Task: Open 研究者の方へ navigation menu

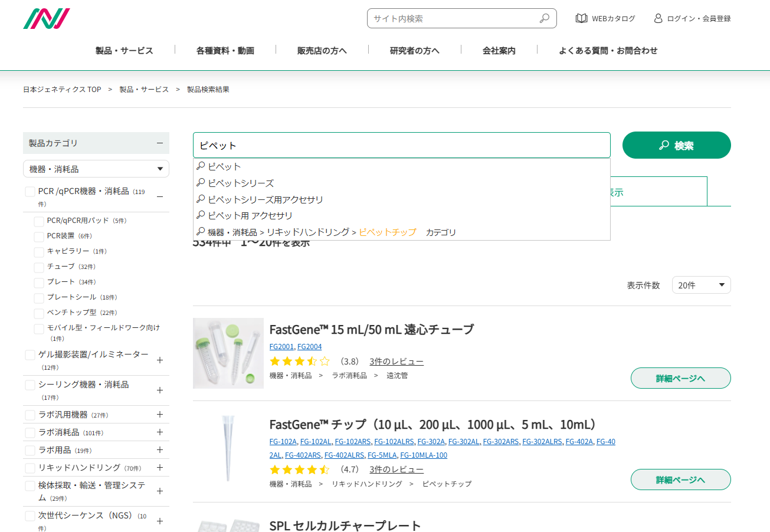Action: coord(415,51)
